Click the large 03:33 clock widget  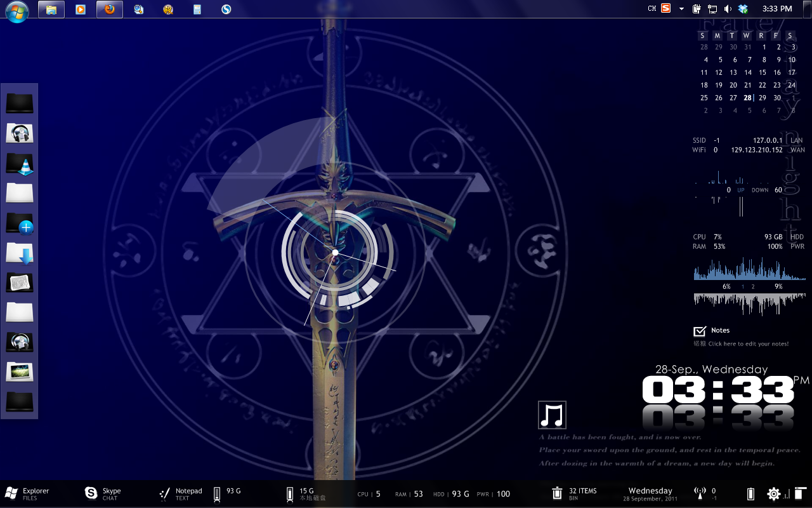point(718,391)
